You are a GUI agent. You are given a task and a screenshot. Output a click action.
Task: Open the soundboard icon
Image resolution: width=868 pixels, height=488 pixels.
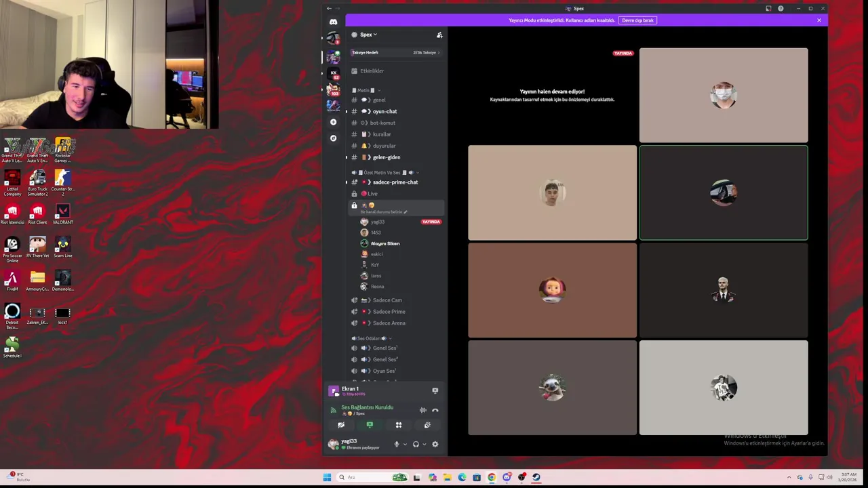click(427, 425)
